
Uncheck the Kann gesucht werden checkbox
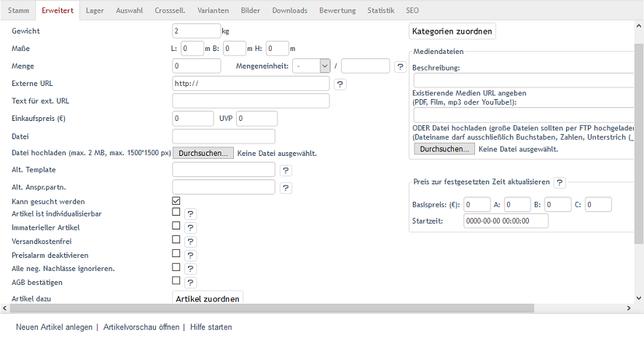pyautogui.click(x=176, y=201)
